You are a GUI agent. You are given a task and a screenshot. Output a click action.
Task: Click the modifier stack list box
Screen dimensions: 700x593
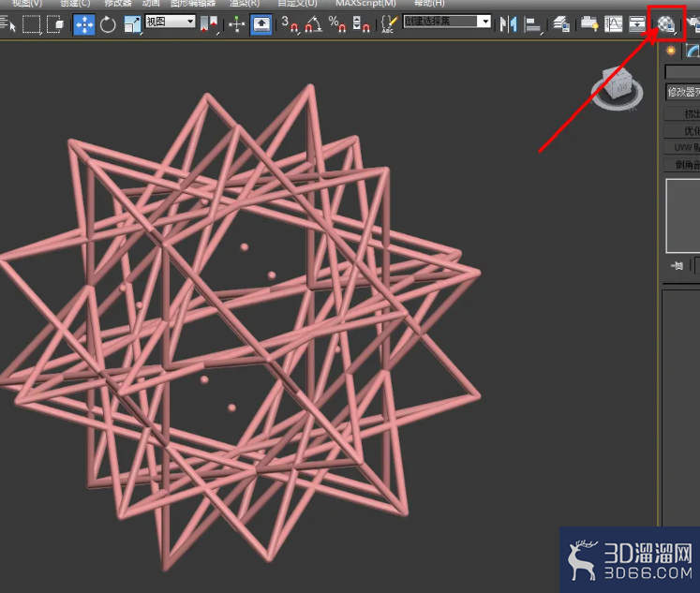click(683, 216)
